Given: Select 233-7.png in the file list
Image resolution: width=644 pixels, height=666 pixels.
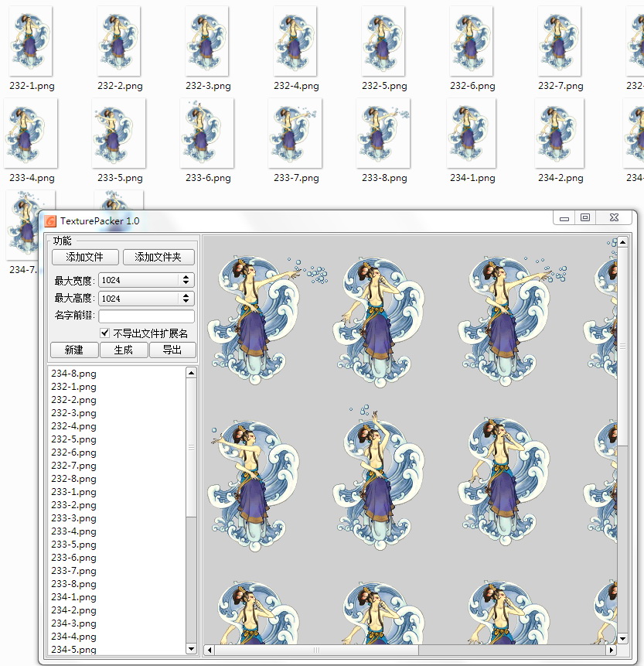Looking at the screenshot, I should click(74, 572).
